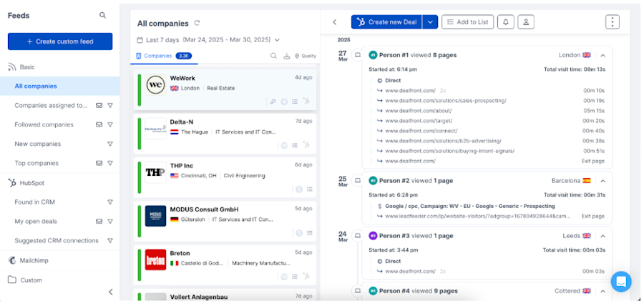Click the leadfeeder.com website-visitors page entry
644x306 pixels.
click(477, 216)
